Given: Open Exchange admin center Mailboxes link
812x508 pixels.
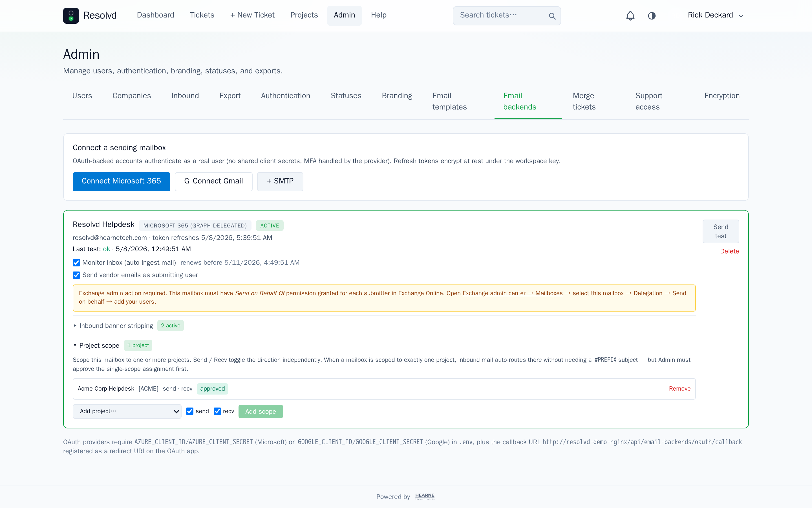Looking at the screenshot, I should 512,293.
